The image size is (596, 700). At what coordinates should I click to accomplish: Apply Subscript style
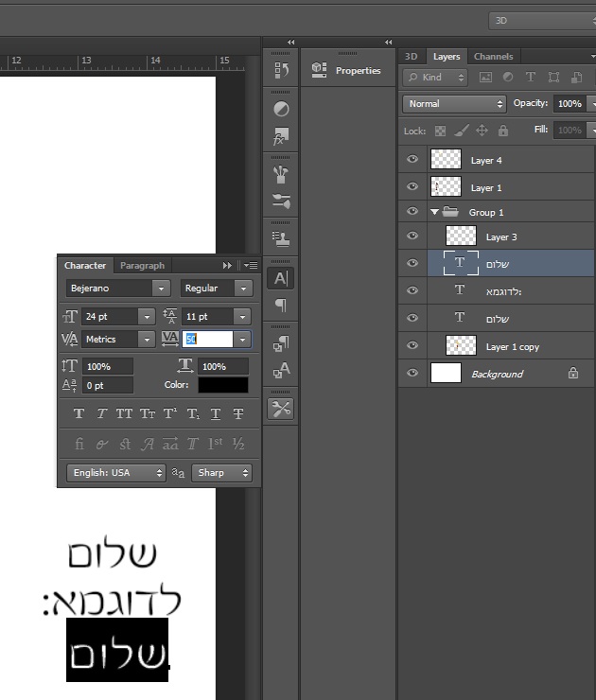coord(193,413)
